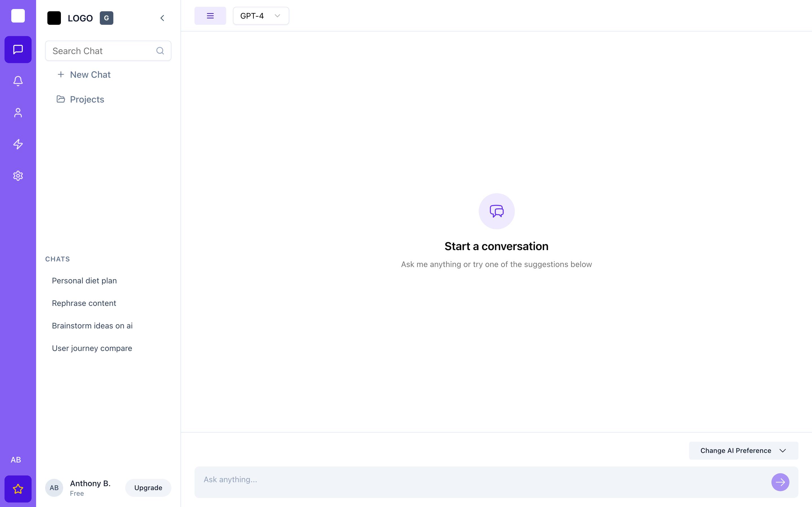The height and width of the screenshot is (507, 812).
Task: Click the search icon in Search Chat
Action: pyautogui.click(x=160, y=51)
